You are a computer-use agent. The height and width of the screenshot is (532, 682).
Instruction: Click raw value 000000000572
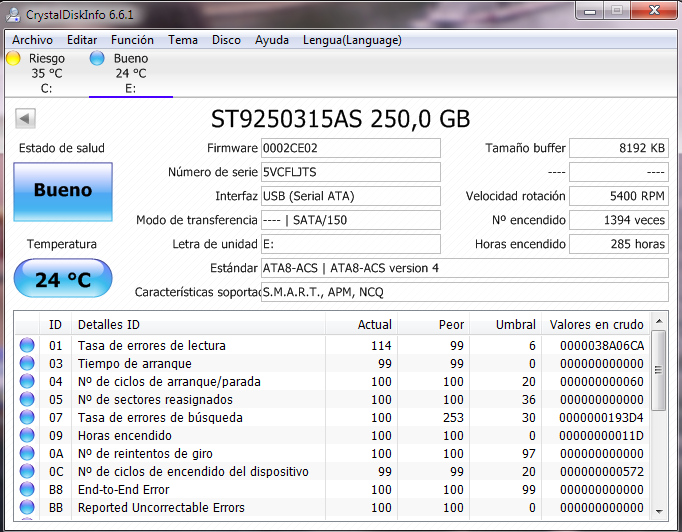[x=602, y=472]
